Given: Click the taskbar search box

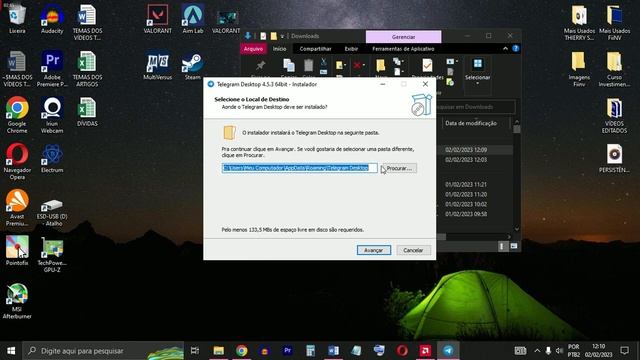Looking at the screenshot, I should click(x=103, y=351).
